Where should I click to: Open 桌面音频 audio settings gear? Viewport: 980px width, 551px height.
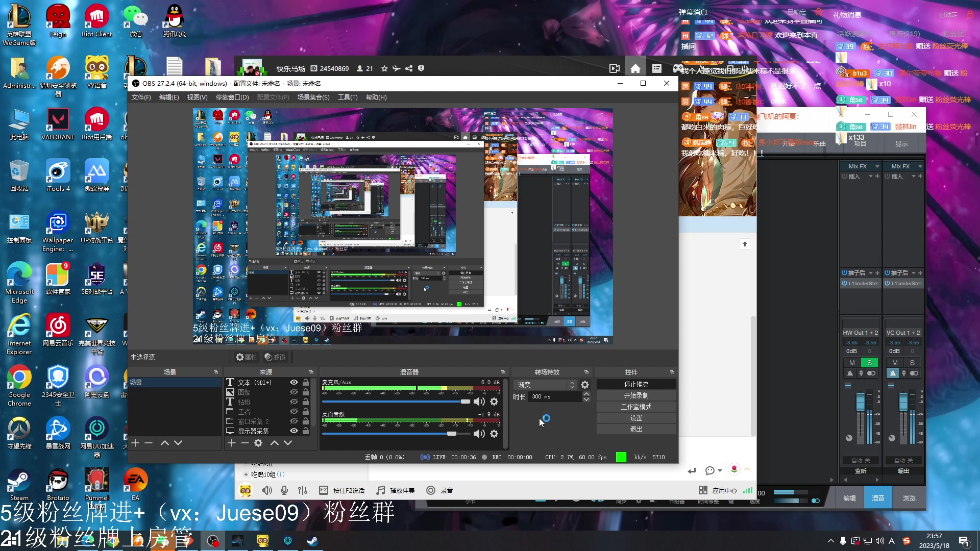[x=494, y=434]
